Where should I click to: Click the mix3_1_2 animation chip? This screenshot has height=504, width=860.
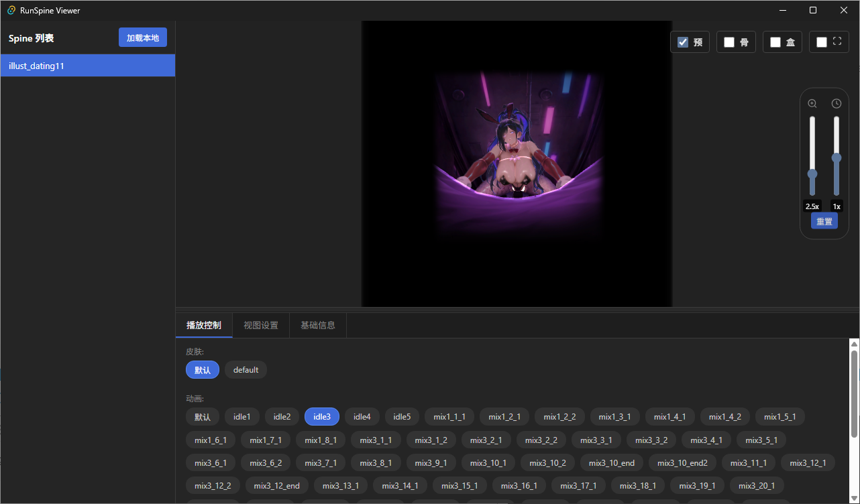tap(431, 440)
